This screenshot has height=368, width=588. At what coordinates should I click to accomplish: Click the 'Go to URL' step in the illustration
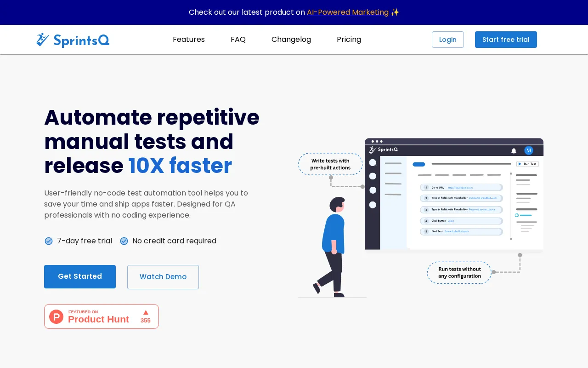pos(461,188)
